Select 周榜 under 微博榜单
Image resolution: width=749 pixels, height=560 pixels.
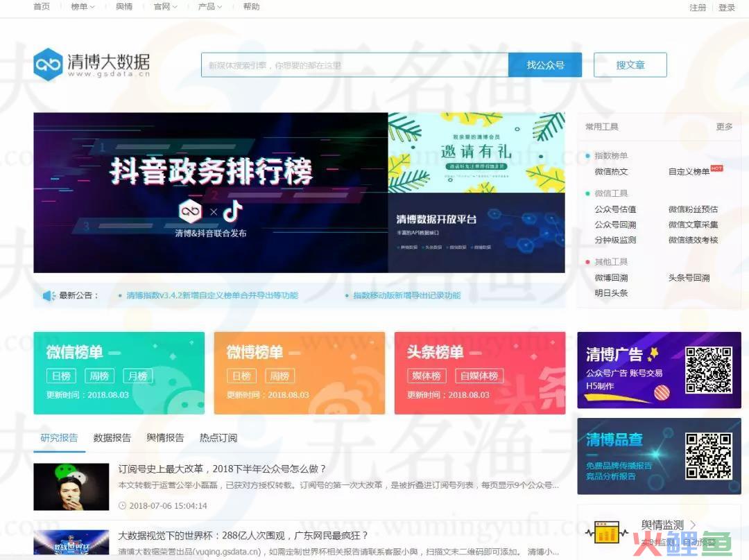[x=280, y=376]
